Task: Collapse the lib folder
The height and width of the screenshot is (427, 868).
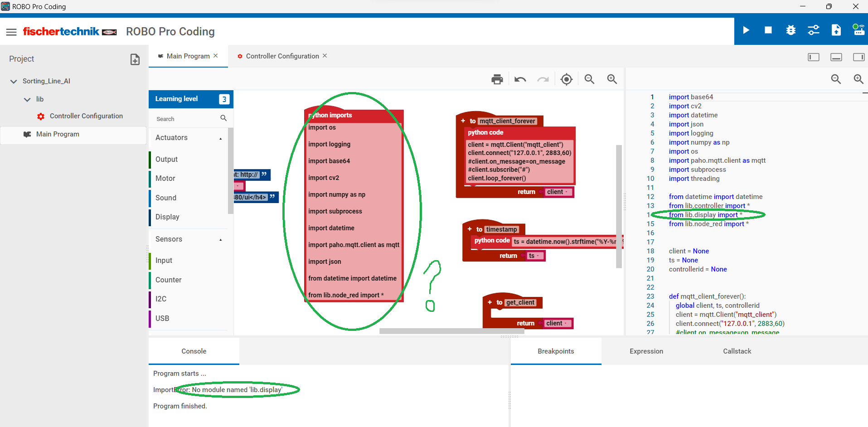Action: pos(27,100)
